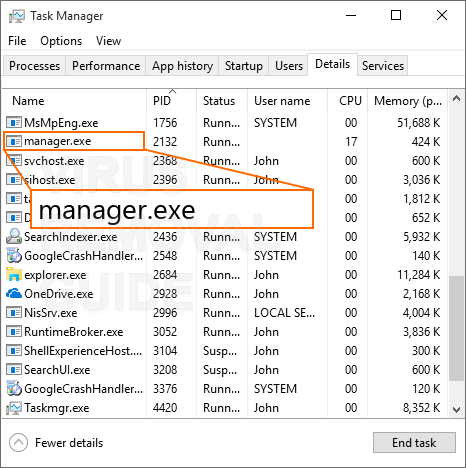The width and height of the screenshot is (466, 468).
Task: Click the scrollbar down arrow
Action: (456, 409)
